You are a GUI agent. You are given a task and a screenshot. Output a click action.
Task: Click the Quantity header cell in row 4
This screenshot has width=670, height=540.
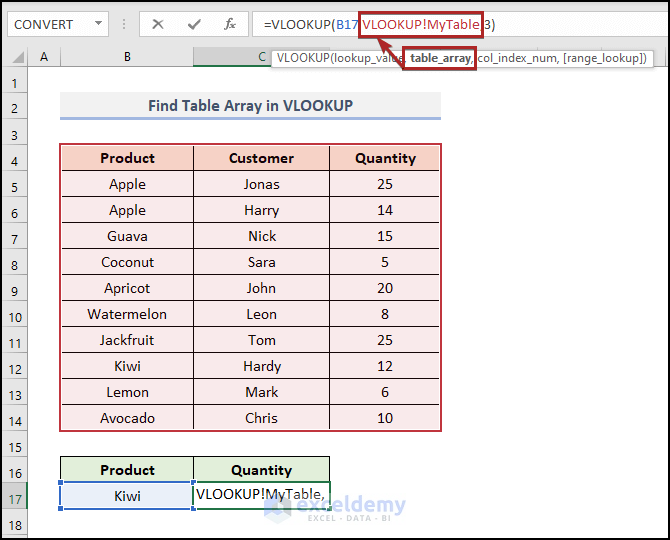[x=385, y=158]
